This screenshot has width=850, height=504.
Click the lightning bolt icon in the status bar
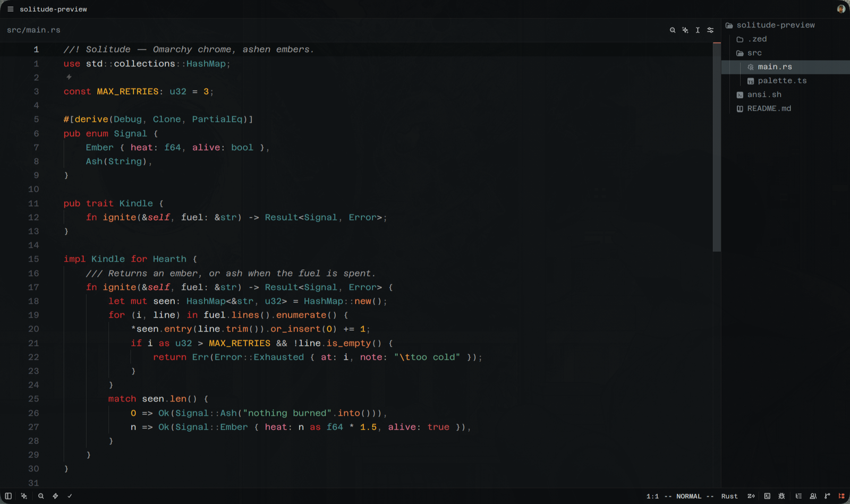click(x=55, y=496)
